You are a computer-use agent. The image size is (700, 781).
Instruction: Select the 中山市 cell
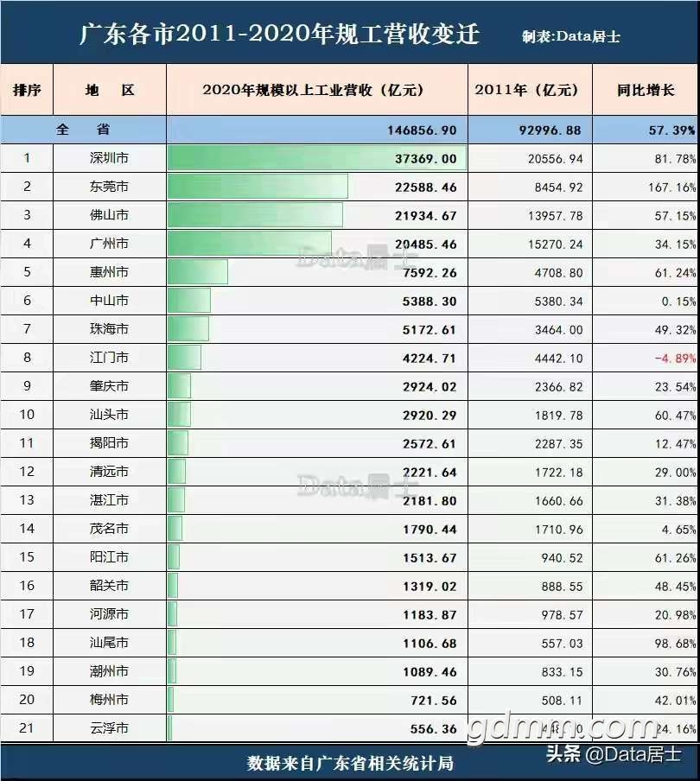point(109,300)
